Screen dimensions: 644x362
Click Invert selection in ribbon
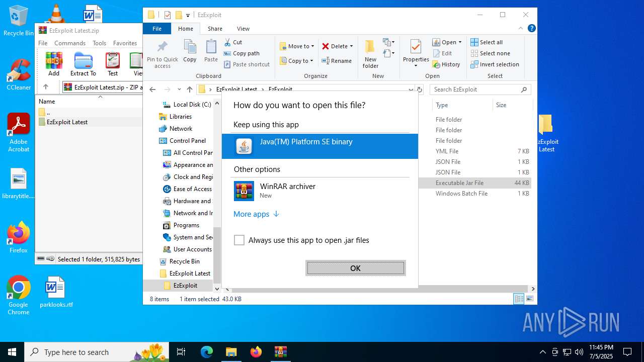tap(495, 64)
